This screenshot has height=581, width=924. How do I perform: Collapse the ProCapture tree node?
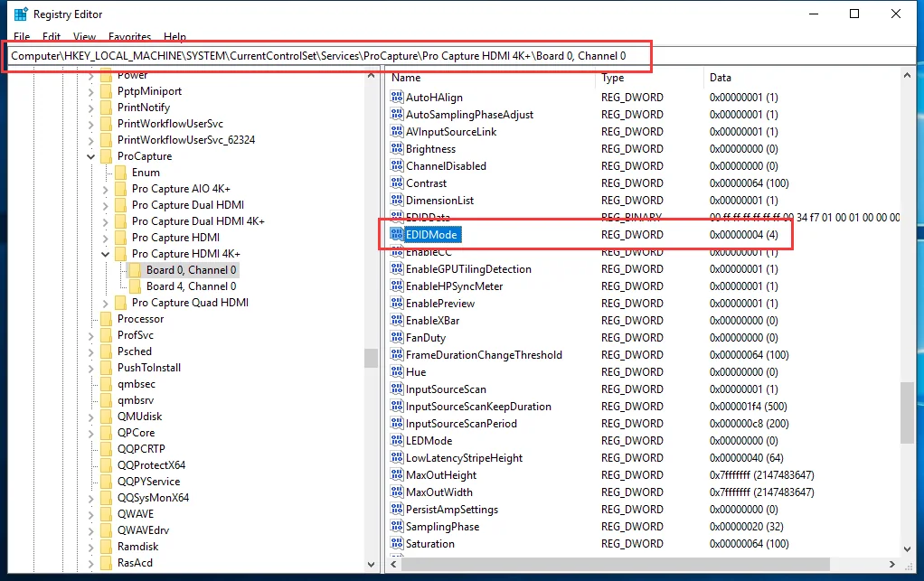[90, 156]
